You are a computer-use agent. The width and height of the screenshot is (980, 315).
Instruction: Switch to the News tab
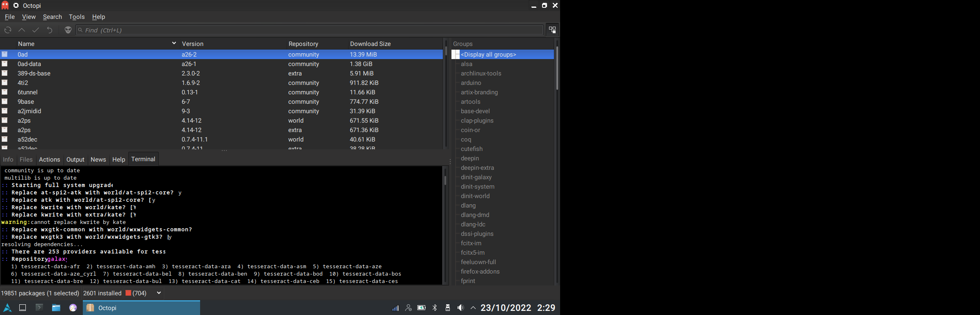tap(98, 160)
